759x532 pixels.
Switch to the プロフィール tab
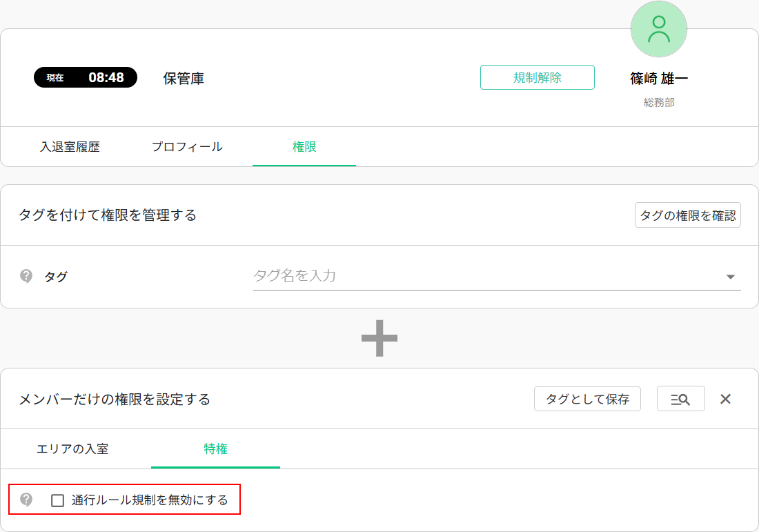point(187,147)
